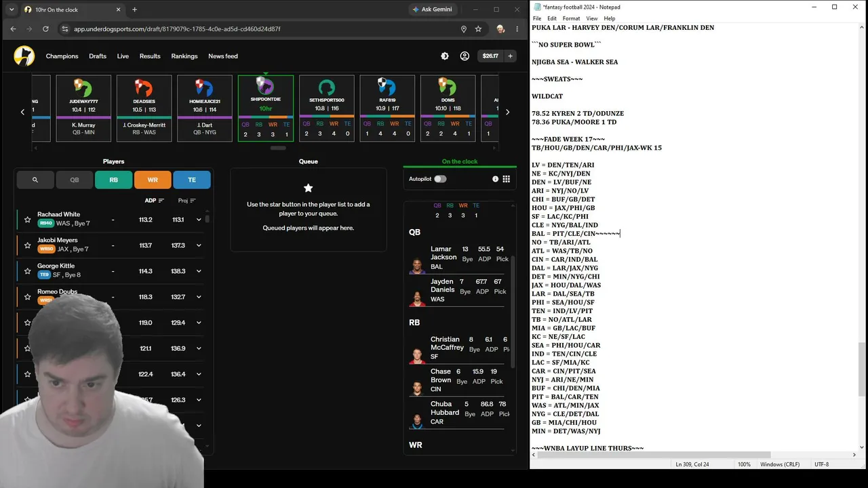868x488 pixels.
Task: Open the player search magnifier button
Action: coord(35,180)
